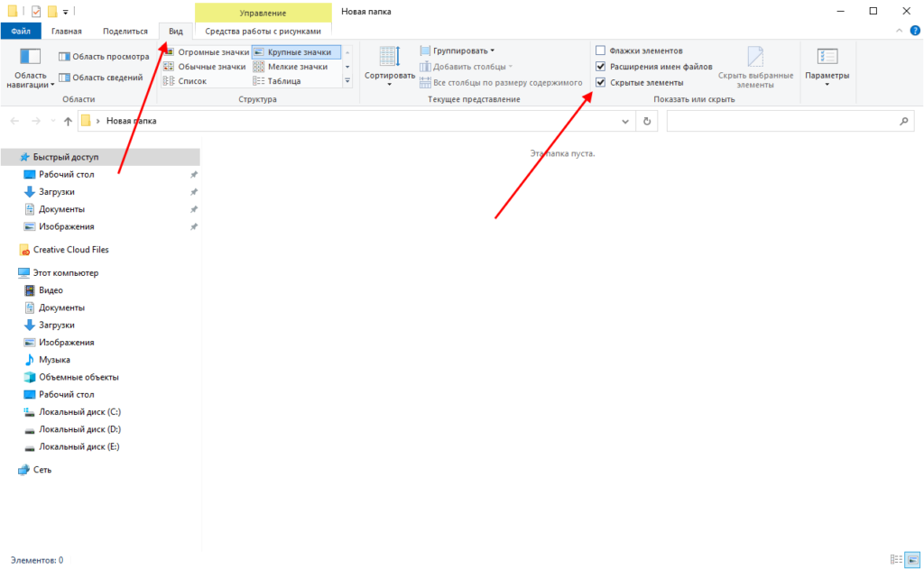Open the Navigation pane (Область навигации) button
The width and height of the screenshot is (924, 569).
[30, 68]
